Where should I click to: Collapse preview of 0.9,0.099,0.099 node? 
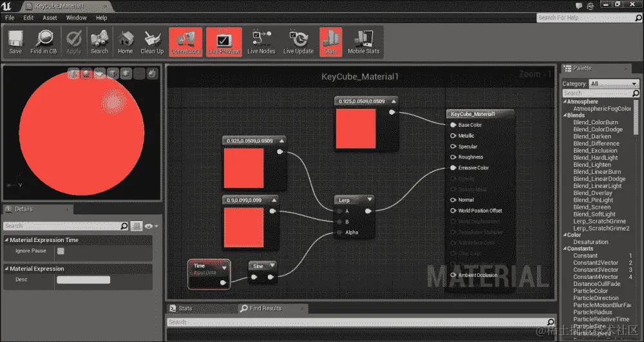coord(274,200)
